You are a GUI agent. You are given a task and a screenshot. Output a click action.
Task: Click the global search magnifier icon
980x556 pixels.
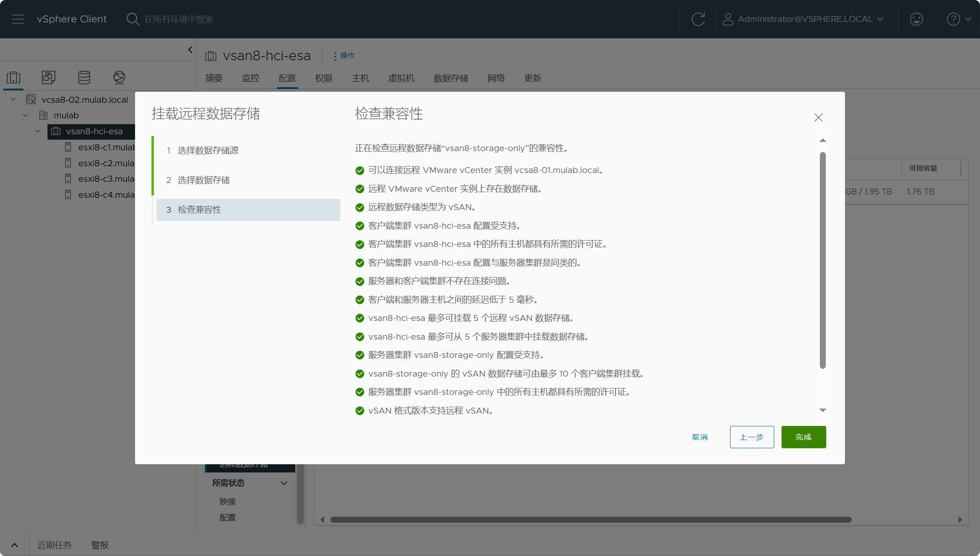pos(133,19)
